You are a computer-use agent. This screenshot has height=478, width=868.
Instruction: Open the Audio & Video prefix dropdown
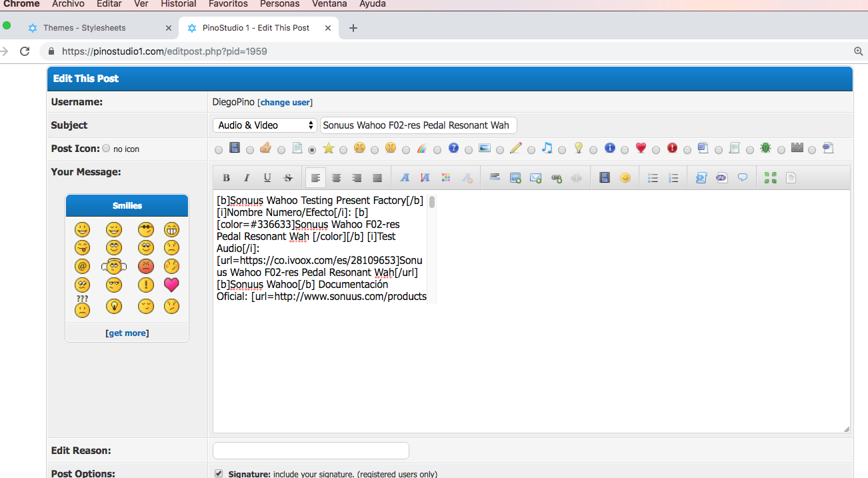tap(265, 125)
